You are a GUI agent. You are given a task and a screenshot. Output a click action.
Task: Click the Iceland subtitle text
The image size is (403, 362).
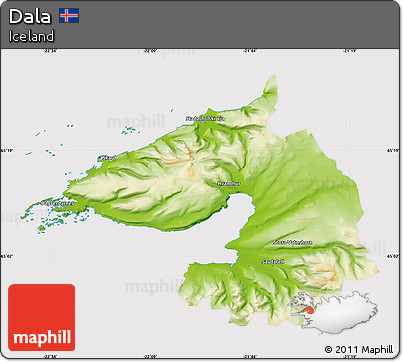[x=31, y=36]
